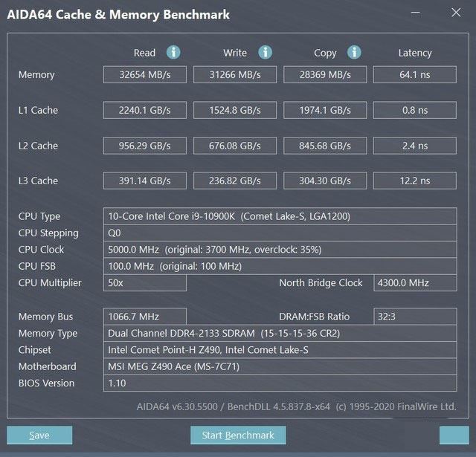Select L2 Cache Copy 845.68 GB/s
The image size is (476, 457).
[325, 146]
